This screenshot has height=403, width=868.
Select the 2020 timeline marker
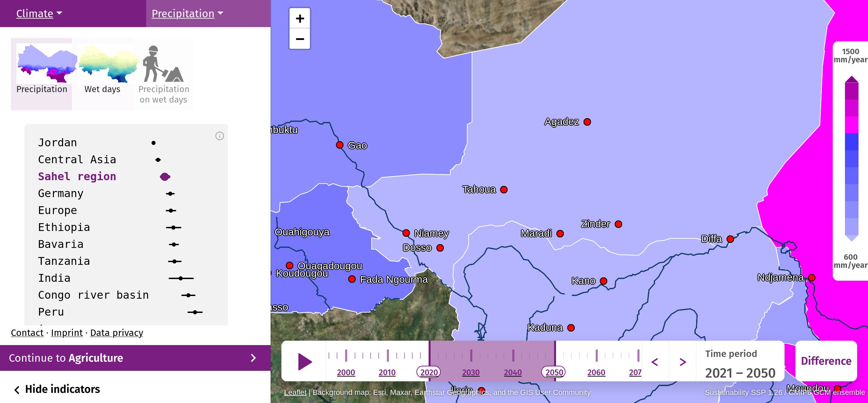pyautogui.click(x=429, y=373)
